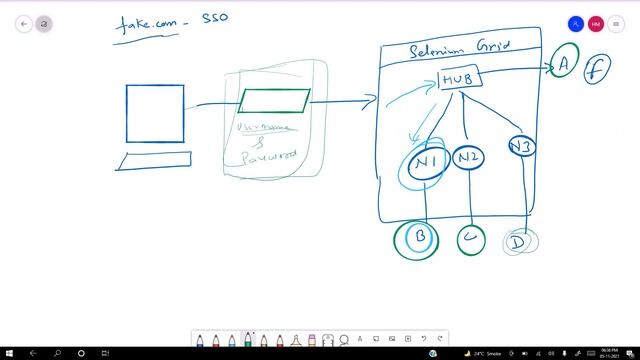Select the yellow highlighter tool
Viewport: 640px width, 360px height.
[296, 340]
